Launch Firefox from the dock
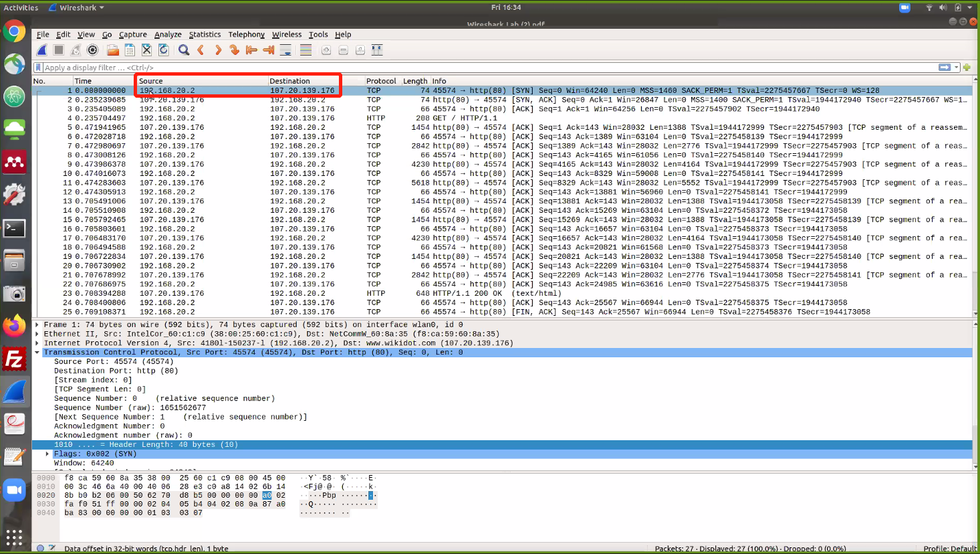 14,327
